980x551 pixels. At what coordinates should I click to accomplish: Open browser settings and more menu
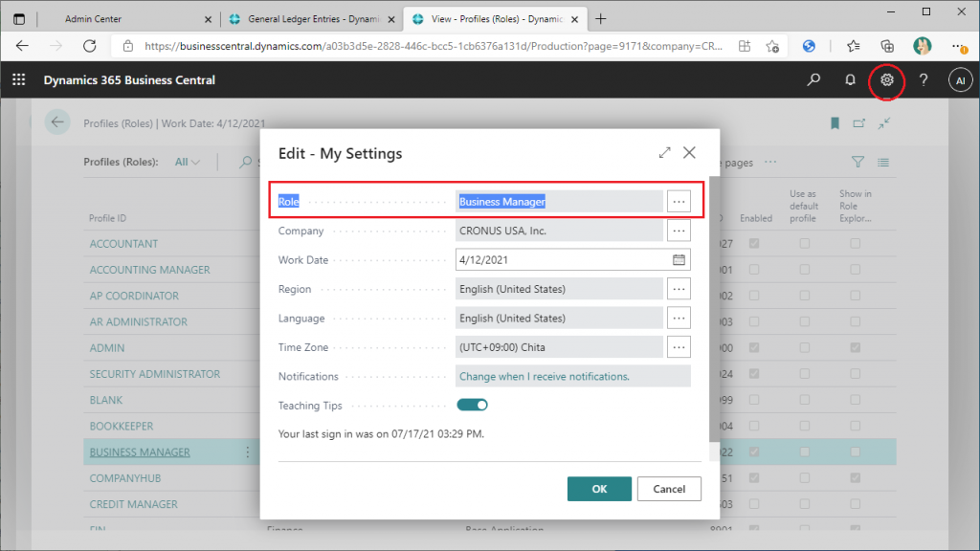tap(959, 46)
